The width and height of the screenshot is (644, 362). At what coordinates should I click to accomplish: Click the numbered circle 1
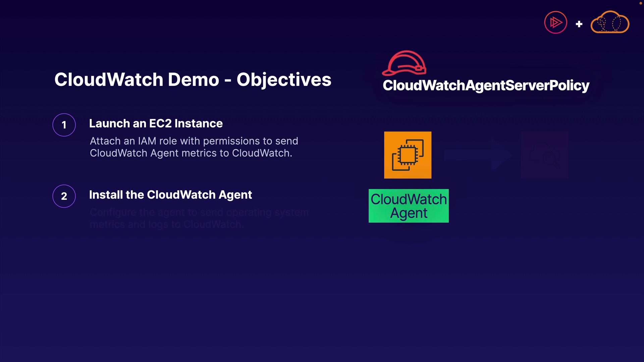click(x=64, y=125)
